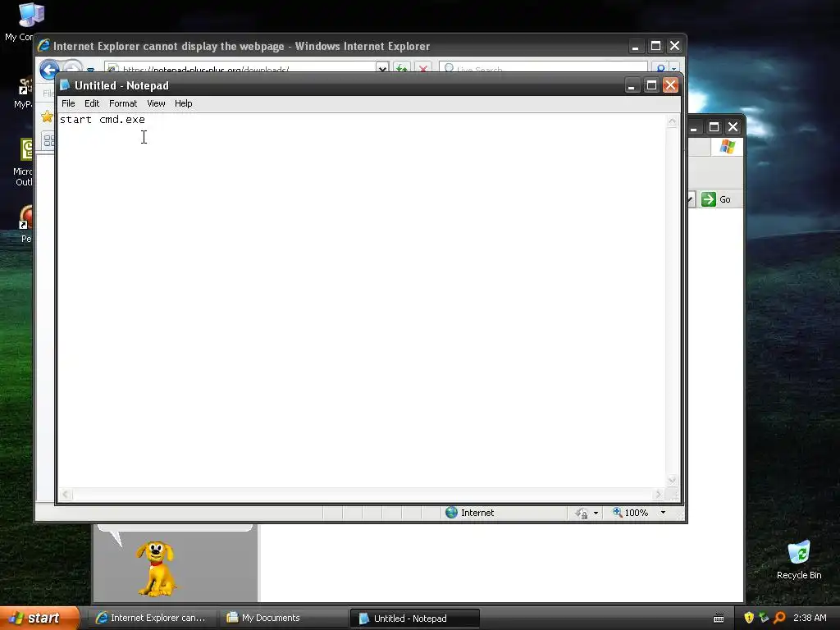
Task: Click the IE search magnifier button
Action: click(661, 68)
